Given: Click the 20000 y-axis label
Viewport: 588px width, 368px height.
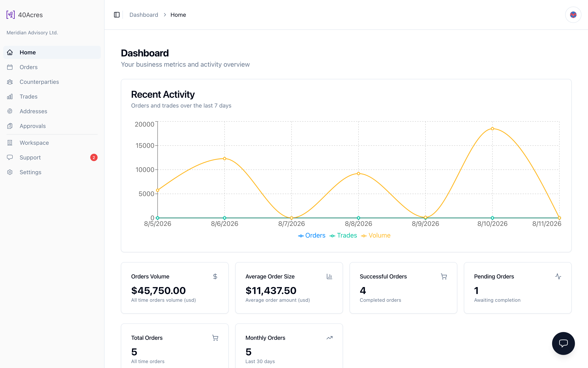Looking at the screenshot, I should [145, 124].
